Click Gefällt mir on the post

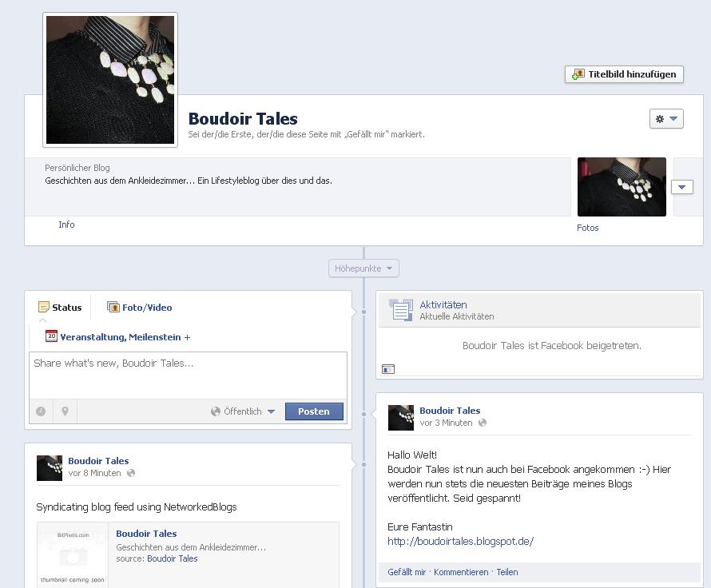click(x=407, y=572)
